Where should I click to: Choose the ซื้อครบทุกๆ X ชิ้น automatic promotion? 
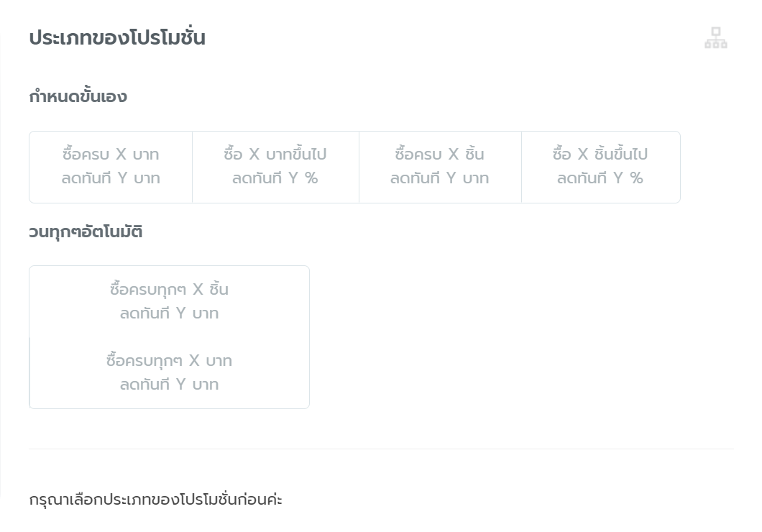click(169, 301)
